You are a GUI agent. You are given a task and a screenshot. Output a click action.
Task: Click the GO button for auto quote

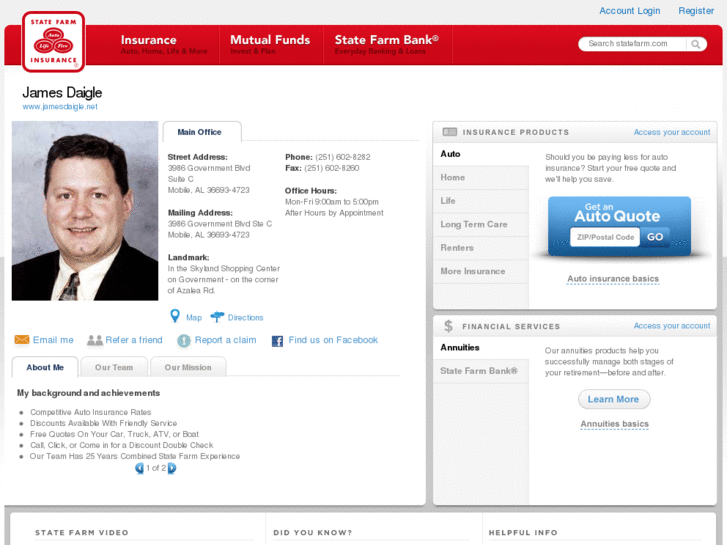[x=655, y=237]
